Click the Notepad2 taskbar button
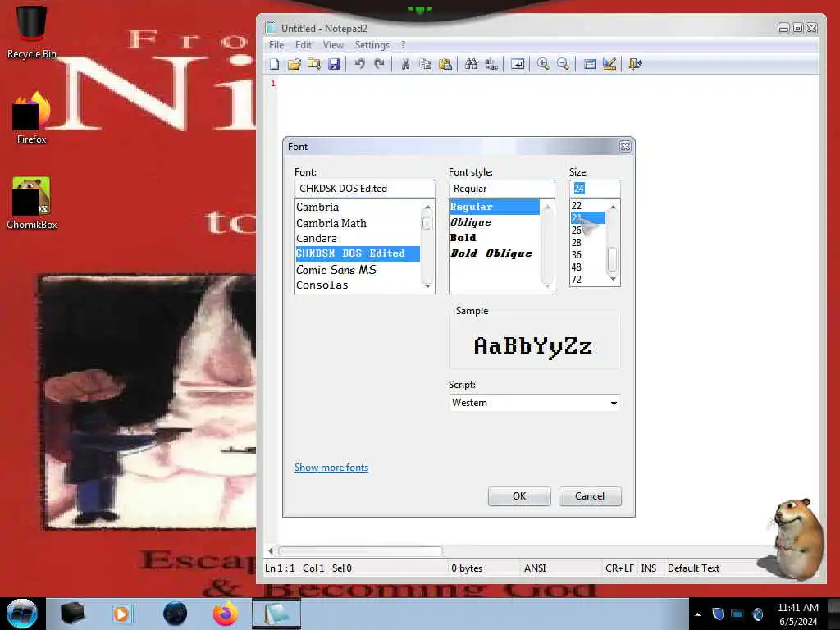 (276, 614)
